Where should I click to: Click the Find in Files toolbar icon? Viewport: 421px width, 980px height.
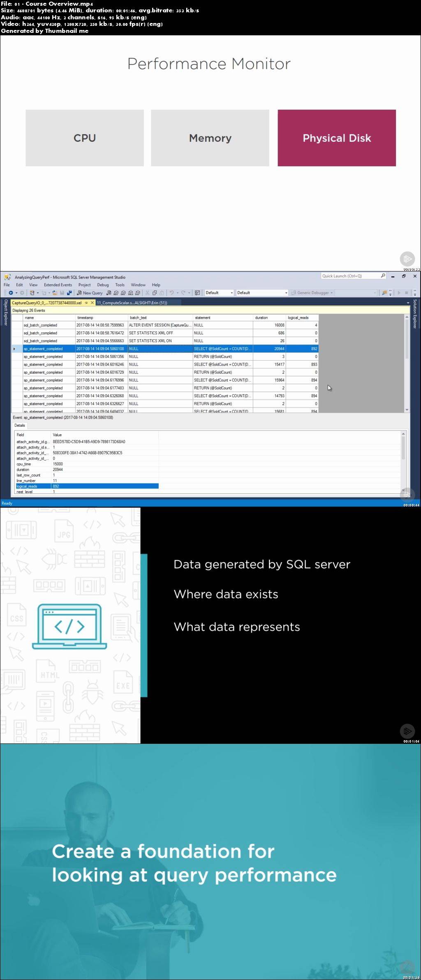coord(384,293)
